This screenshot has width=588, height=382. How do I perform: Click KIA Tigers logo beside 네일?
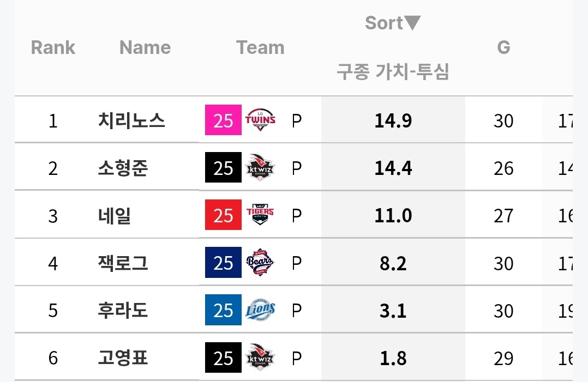[261, 215]
